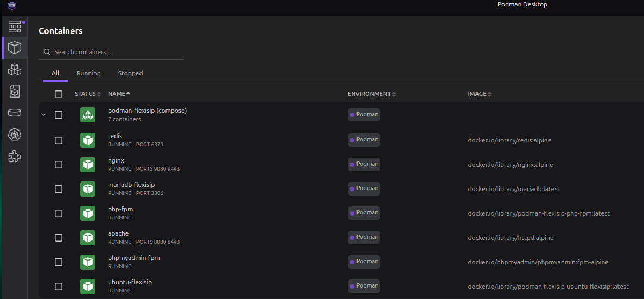This screenshot has height=299, width=644.
Task: Click the mariadb-flexisip status icon
Action: 87,188
